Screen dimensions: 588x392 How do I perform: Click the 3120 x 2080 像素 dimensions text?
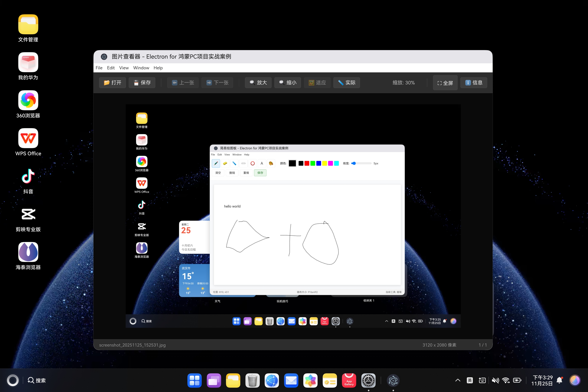click(439, 345)
